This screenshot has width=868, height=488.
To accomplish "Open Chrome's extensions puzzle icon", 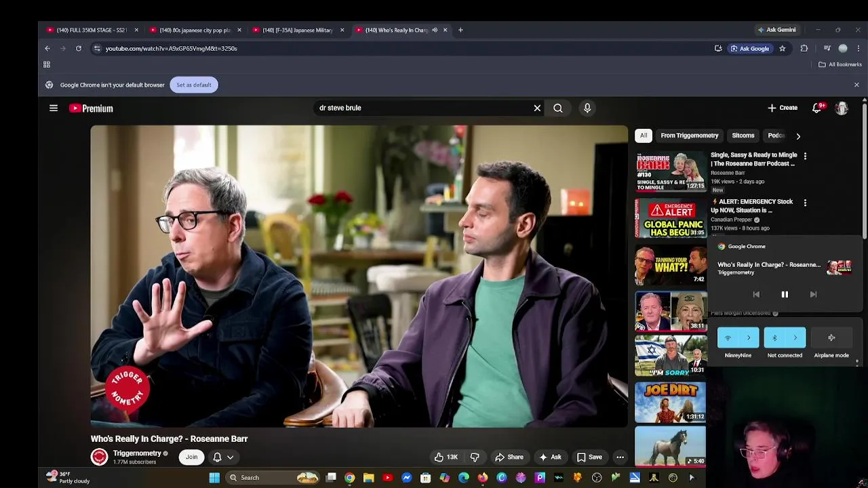I will (804, 48).
